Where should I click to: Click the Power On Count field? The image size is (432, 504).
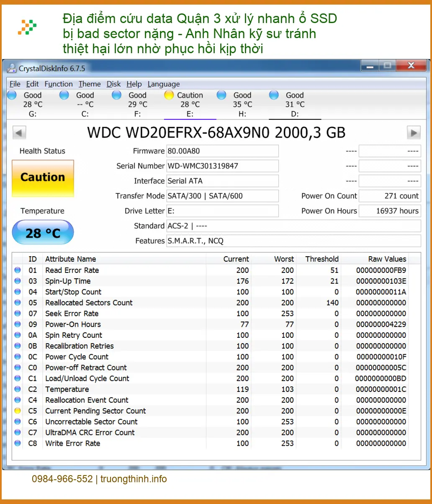click(x=390, y=196)
